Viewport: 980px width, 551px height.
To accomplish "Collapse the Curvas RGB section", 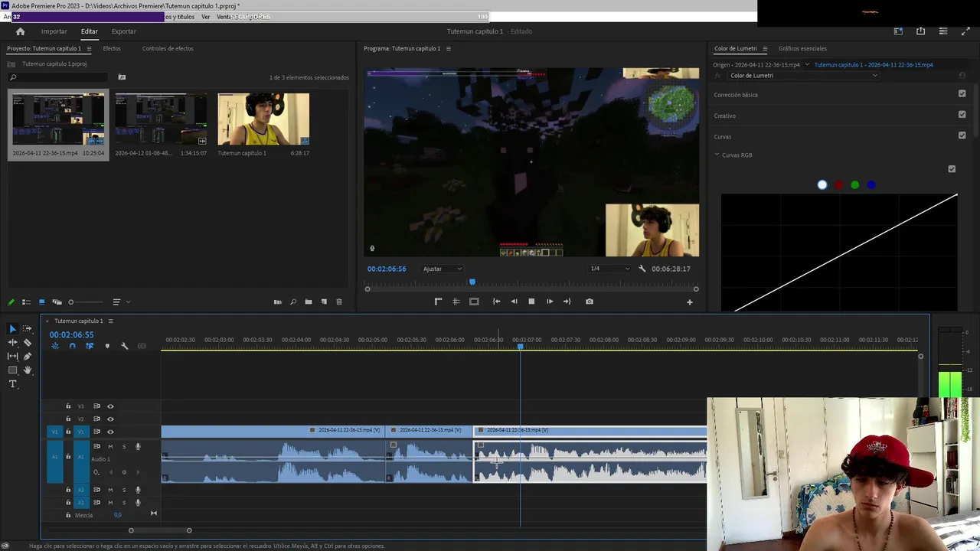I will (x=717, y=155).
